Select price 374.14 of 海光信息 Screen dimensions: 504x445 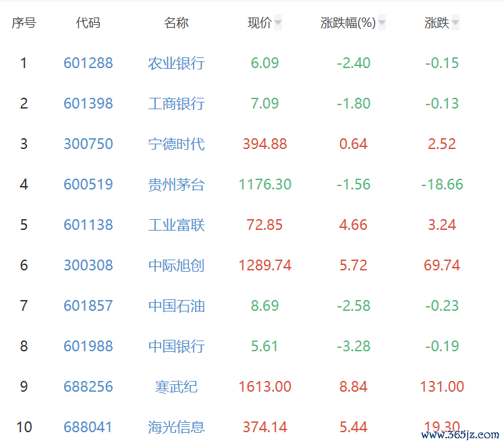click(264, 427)
